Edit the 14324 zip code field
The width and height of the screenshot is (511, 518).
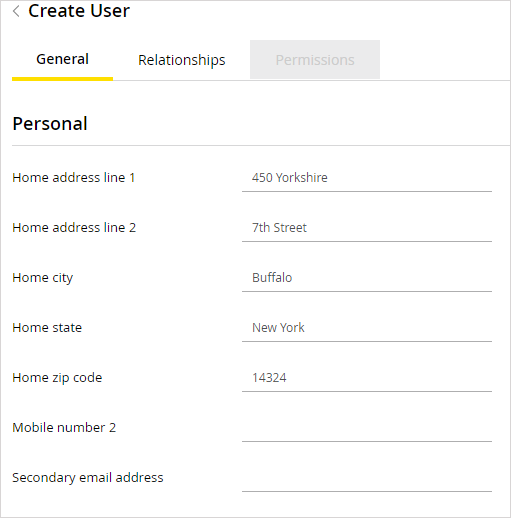[367, 378]
